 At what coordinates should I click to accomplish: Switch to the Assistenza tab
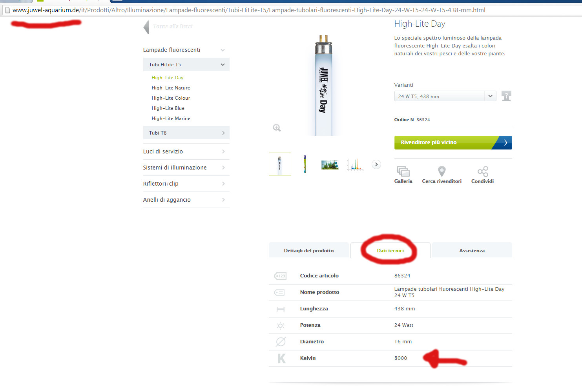[x=472, y=250]
